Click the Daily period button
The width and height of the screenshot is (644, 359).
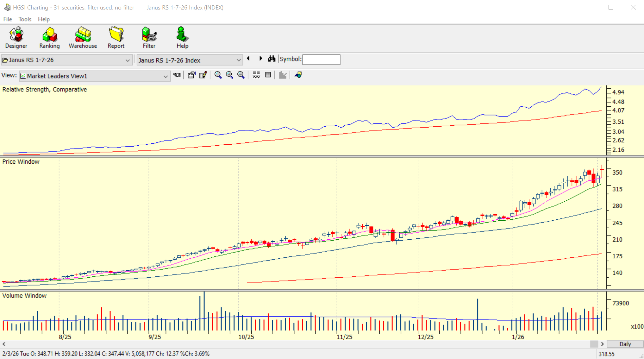[625, 344]
